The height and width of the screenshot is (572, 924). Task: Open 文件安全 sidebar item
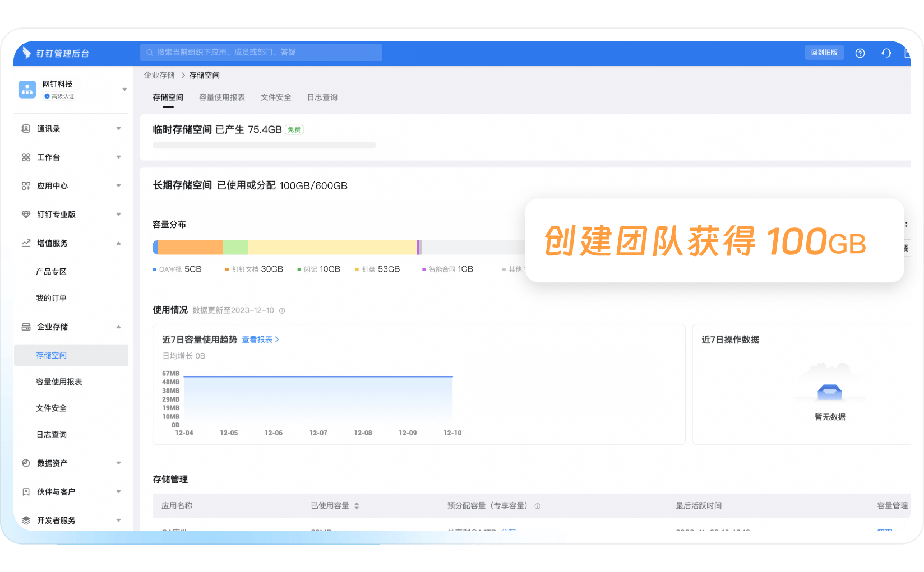click(x=51, y=408)
